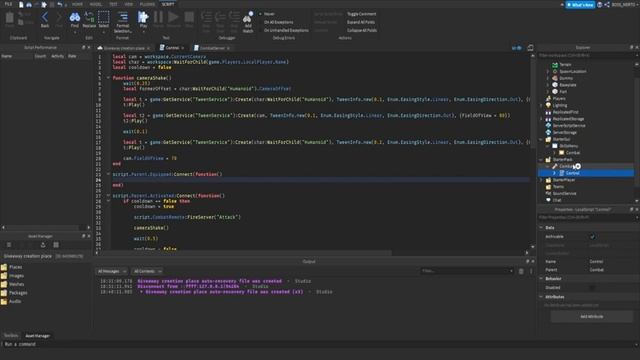Click the New file icon in title bar
This screenshot has height=360, width=640.
click(21, 4)
